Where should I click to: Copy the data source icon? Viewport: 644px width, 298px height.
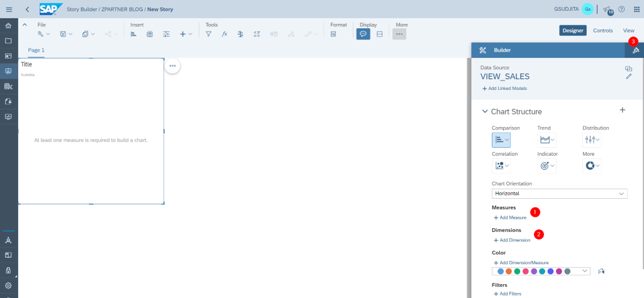coord(628,69)
